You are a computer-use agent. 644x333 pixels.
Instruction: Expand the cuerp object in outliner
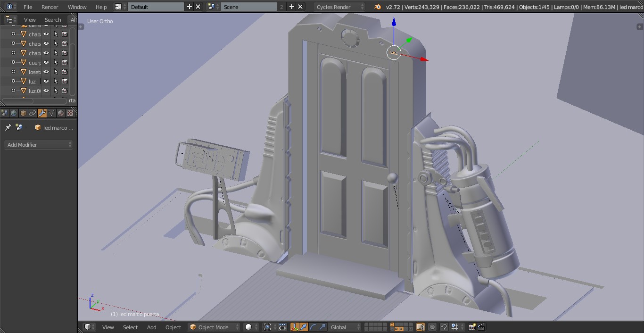coord(14,62)
